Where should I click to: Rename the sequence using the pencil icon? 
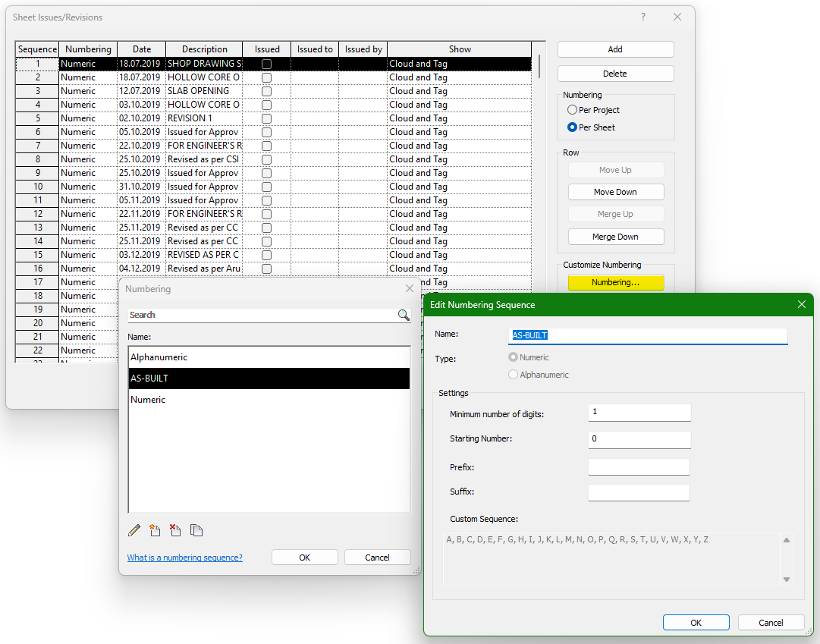pos(134,530)
